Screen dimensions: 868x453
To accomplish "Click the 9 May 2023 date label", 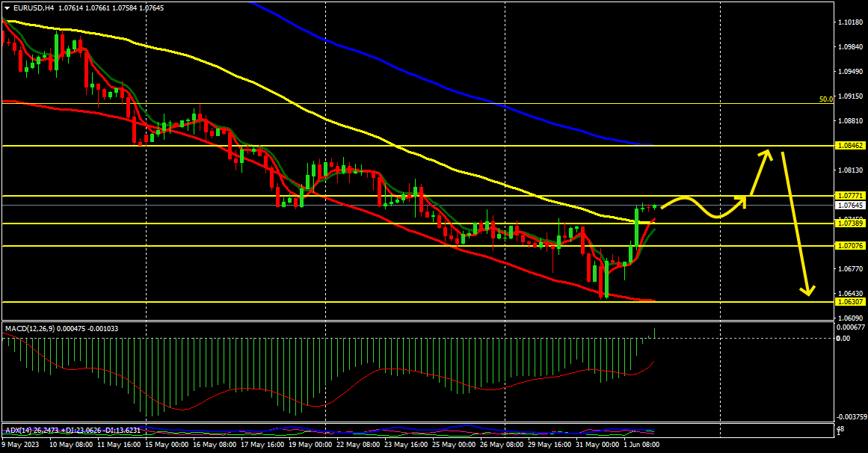I will pos(22,444).
